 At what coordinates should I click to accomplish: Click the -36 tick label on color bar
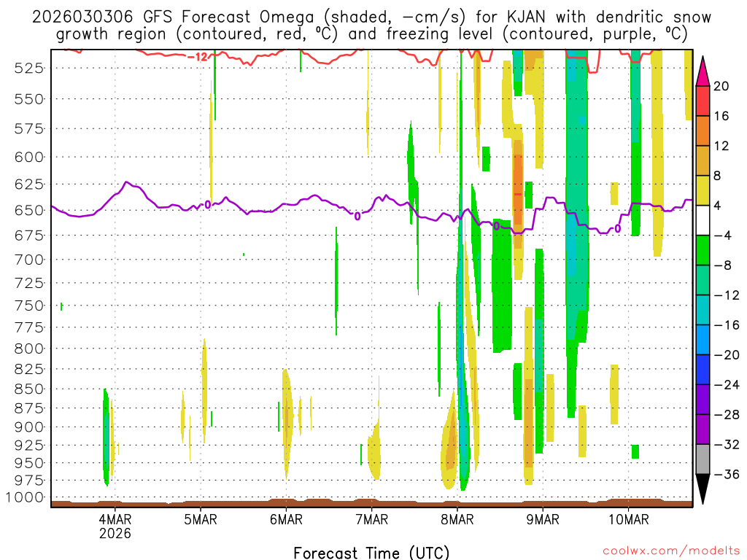[x=726, y=474]
